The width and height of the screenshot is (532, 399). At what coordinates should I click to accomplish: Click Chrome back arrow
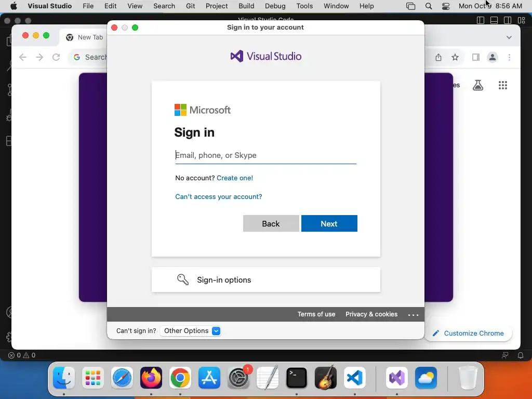[x=23, y=57]
